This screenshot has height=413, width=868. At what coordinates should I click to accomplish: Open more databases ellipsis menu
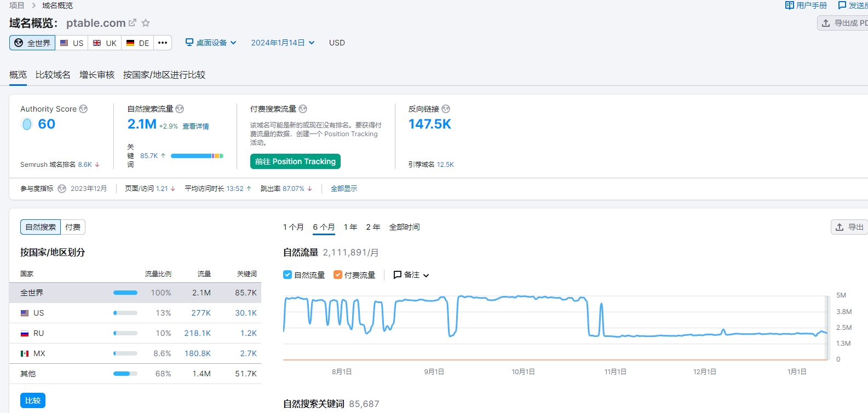(163, 43)
